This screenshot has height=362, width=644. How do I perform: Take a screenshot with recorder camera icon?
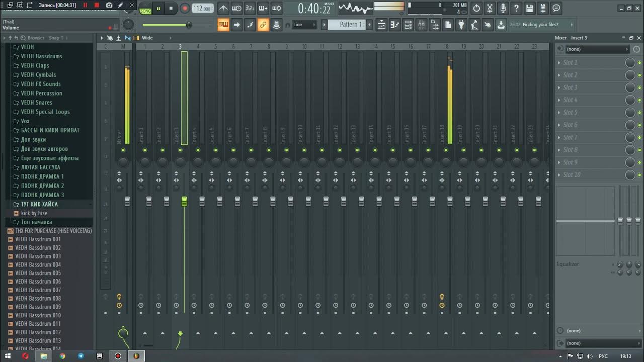[109, 5]
